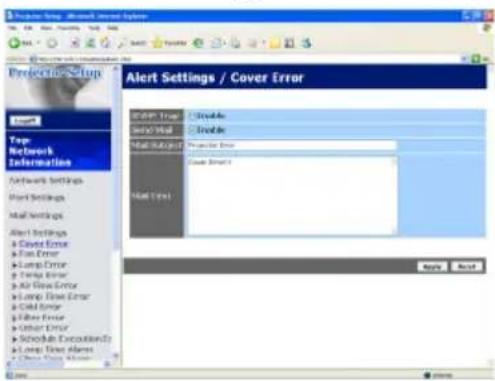Viewport: 495px width, 381px height.
Task: Select Cold Error alert link
Action: pos(40,307)
